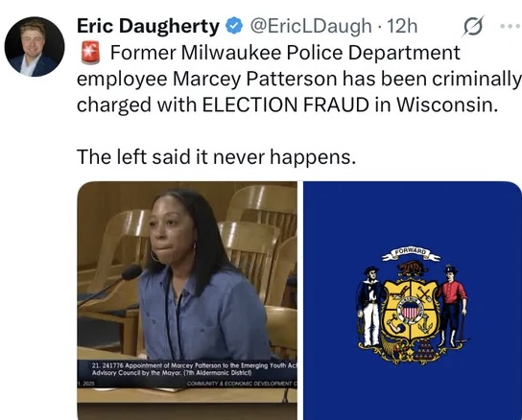522x420 pixels.
Task: Visit the @EricLDaugh handle link
Action: pos(311,26)
